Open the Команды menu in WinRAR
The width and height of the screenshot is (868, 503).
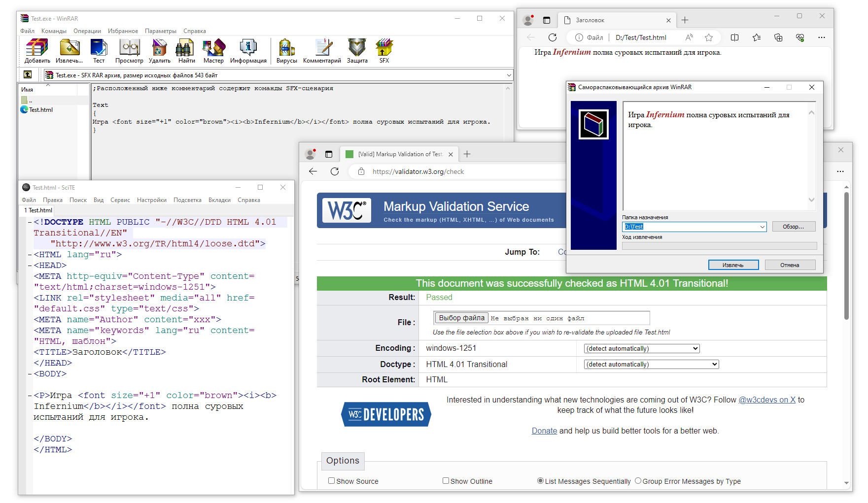click(54, 31)
